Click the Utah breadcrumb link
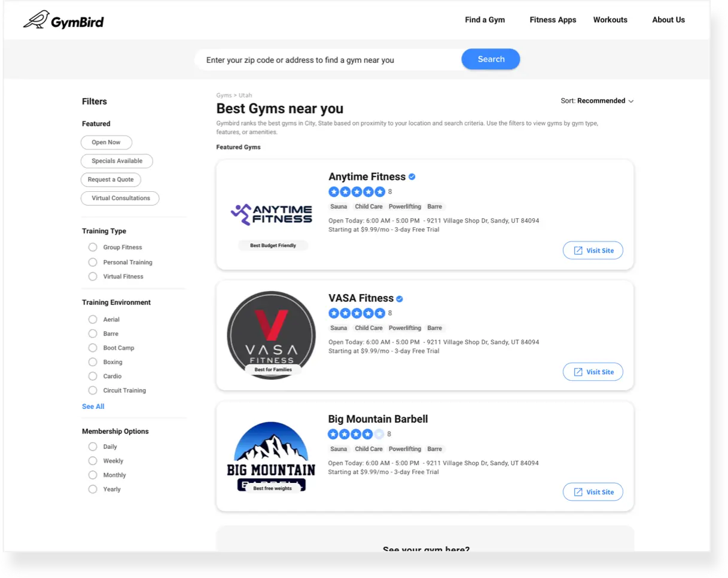728x578 pixels. 245,96
